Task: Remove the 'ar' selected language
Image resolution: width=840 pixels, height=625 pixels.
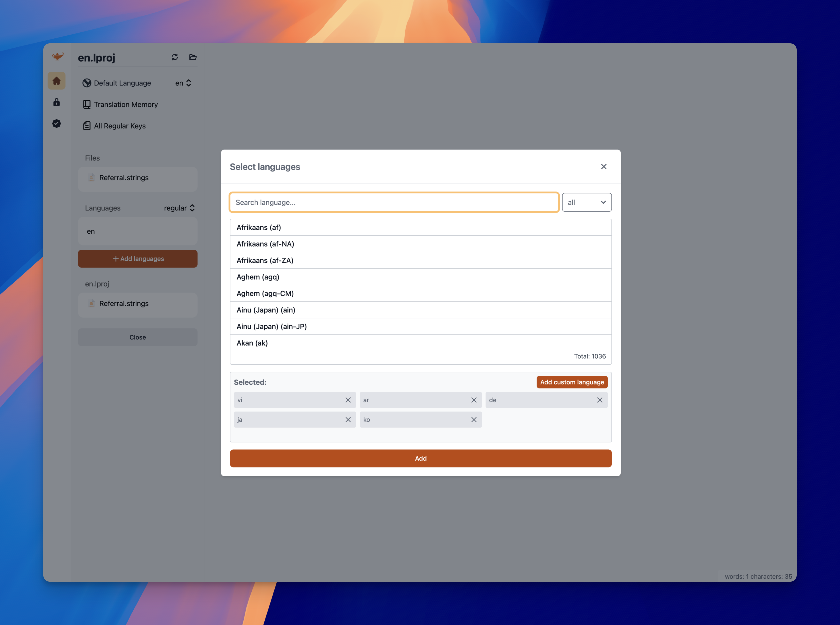Action: (x=473, y=400)
